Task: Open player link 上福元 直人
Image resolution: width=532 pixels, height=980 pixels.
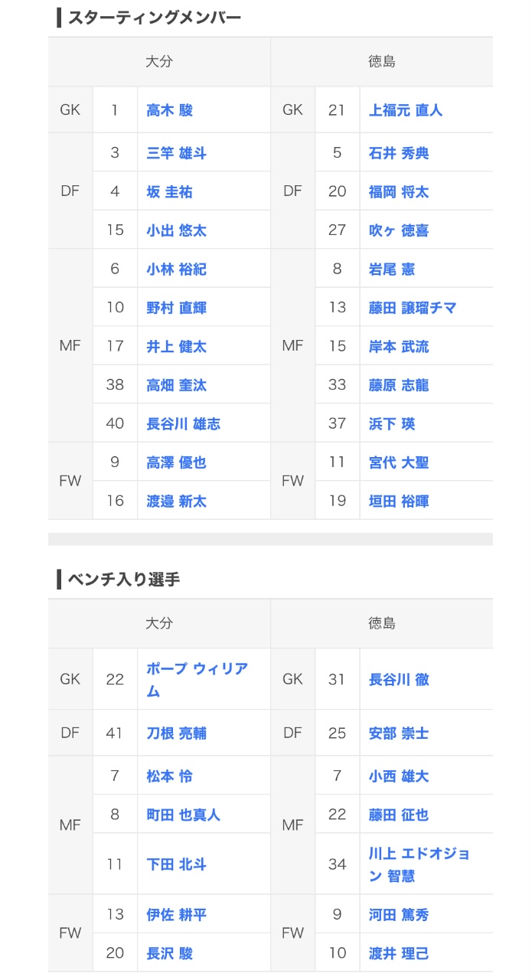Action: (406, 110)
